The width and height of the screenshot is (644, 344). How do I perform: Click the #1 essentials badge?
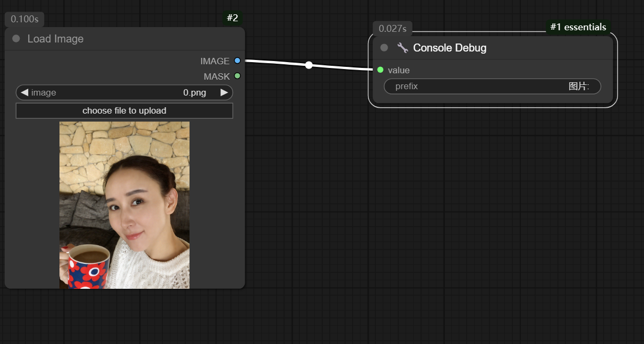coord(578,27)
